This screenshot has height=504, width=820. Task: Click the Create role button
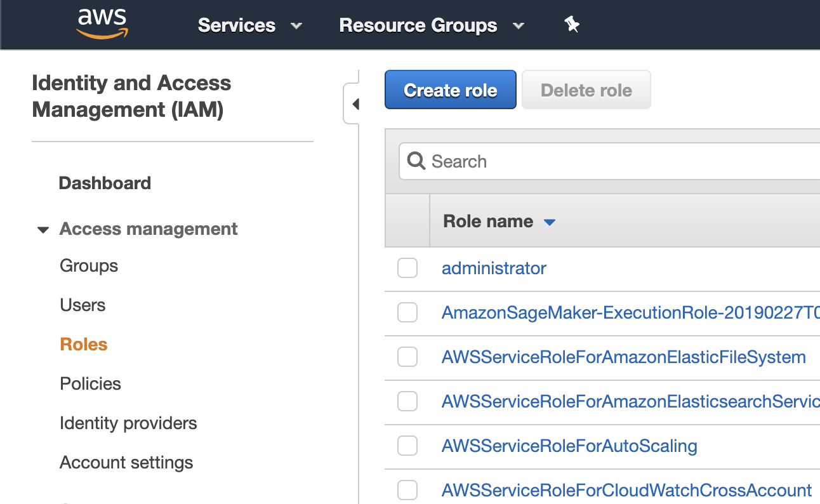pos(451,90)
